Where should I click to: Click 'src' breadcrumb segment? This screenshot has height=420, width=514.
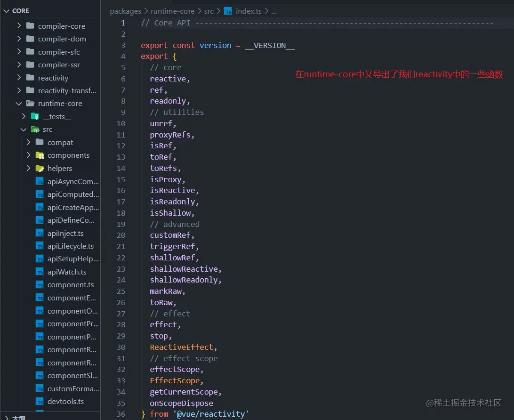tap(209, 11)
